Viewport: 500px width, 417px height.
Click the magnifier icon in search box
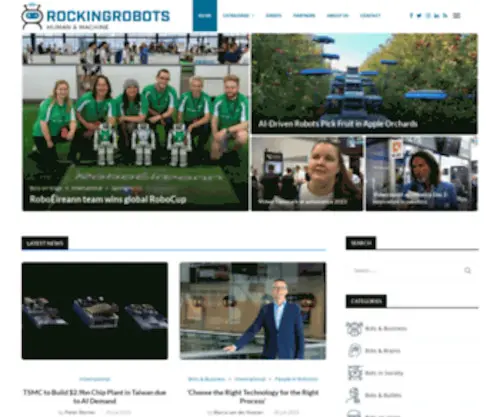click(x=468, y=270)
